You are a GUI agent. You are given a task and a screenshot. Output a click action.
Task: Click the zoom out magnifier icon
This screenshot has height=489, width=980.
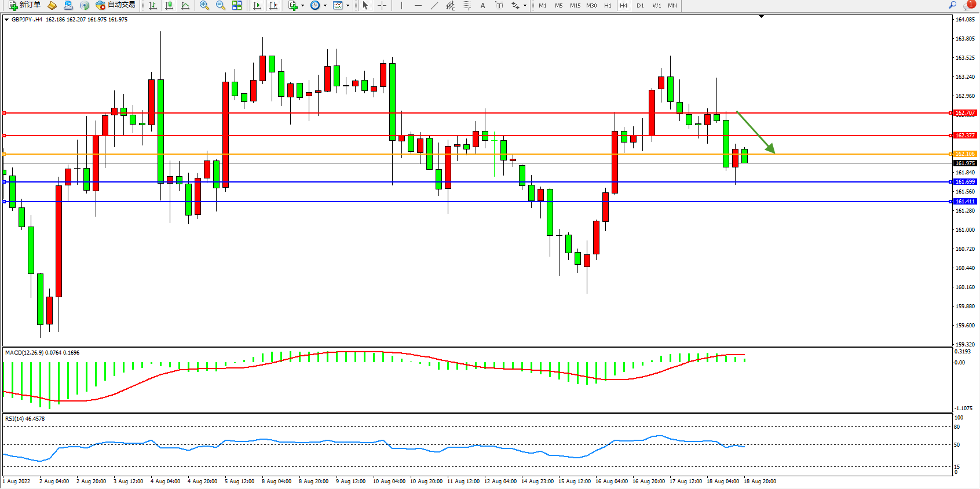click(x=221, y=5)
